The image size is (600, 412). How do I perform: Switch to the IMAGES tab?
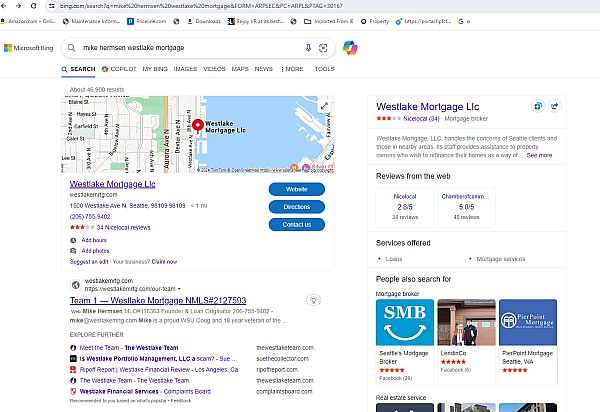pos(185,69)
